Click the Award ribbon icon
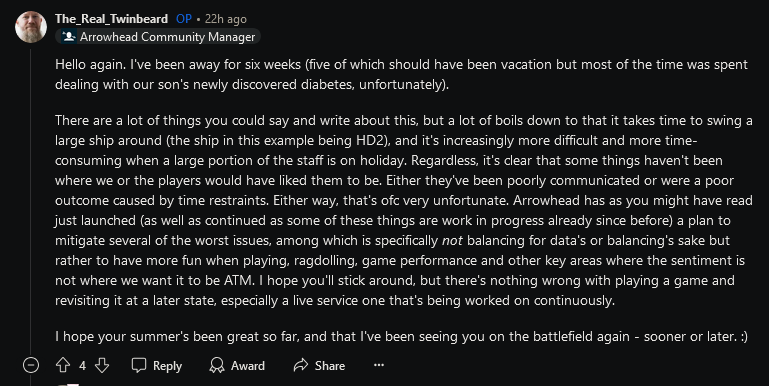The height and width of the screenshot is (386, 769). (216, 365)
